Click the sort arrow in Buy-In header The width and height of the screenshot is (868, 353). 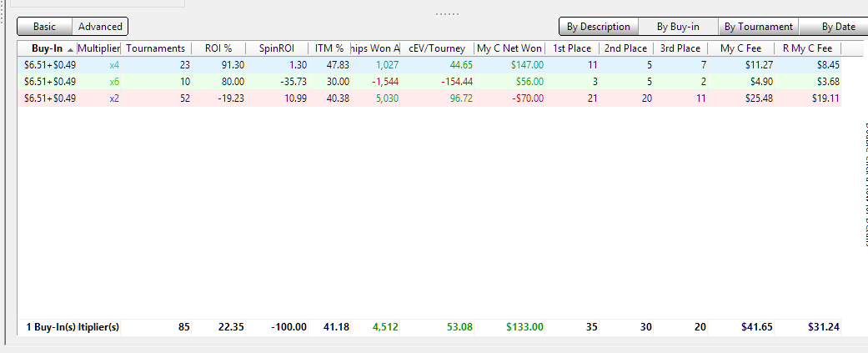(x=70, y=49)
